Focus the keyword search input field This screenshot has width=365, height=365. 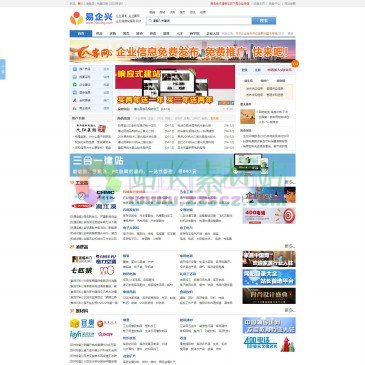click(199, 21)
